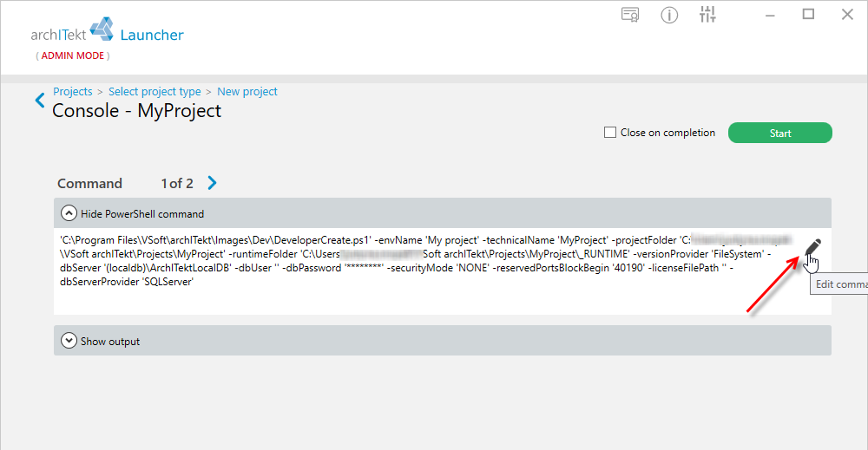
Task: Navigate to Projects breadcrumb
Action: [x=73, y=91]
